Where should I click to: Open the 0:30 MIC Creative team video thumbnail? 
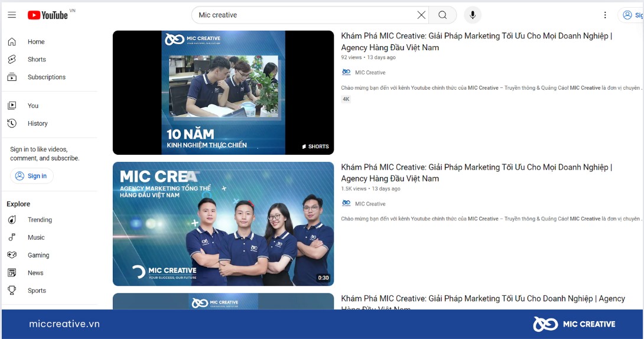click(x=223, y=224)
